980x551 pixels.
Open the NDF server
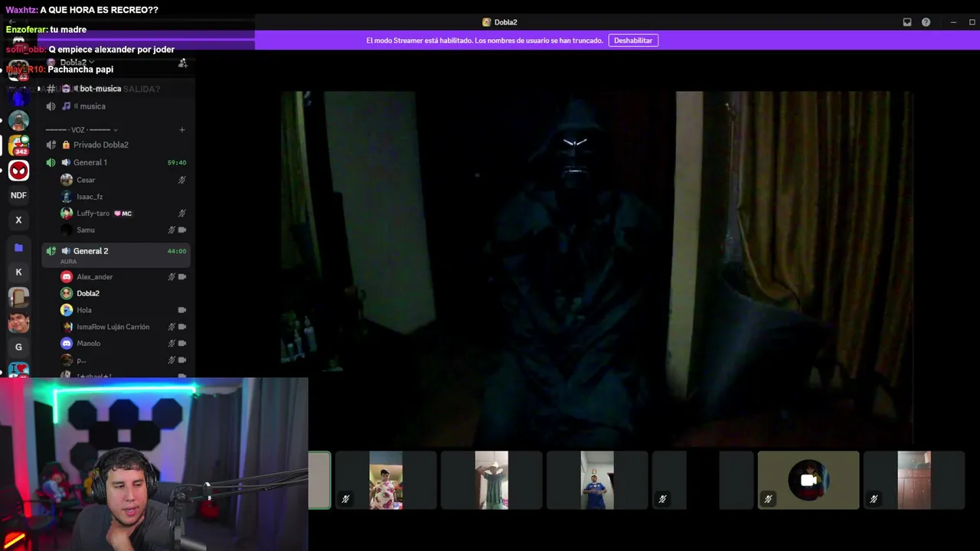point(18,195)
